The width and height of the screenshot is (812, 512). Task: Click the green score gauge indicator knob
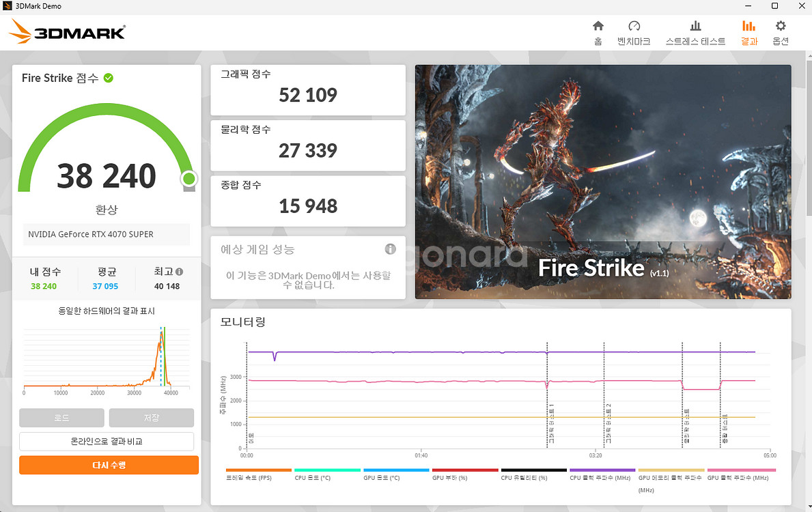[x=189, y=179]
